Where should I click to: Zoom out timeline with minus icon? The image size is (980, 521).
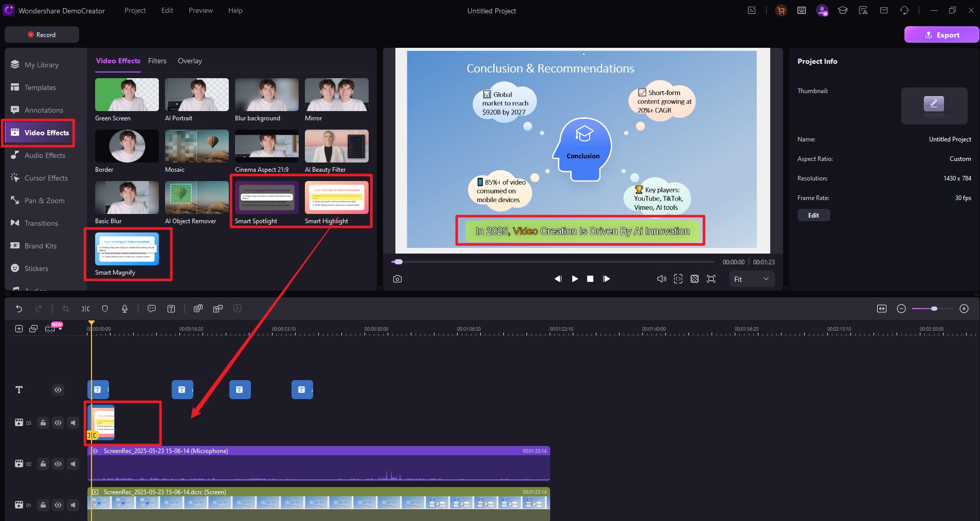pyautogui.click(x=901, y=309)
